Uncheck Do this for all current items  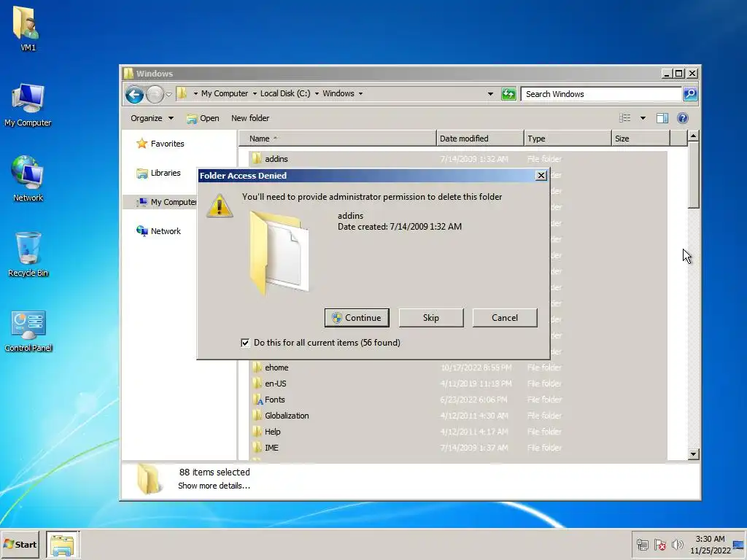click(245, 343)
